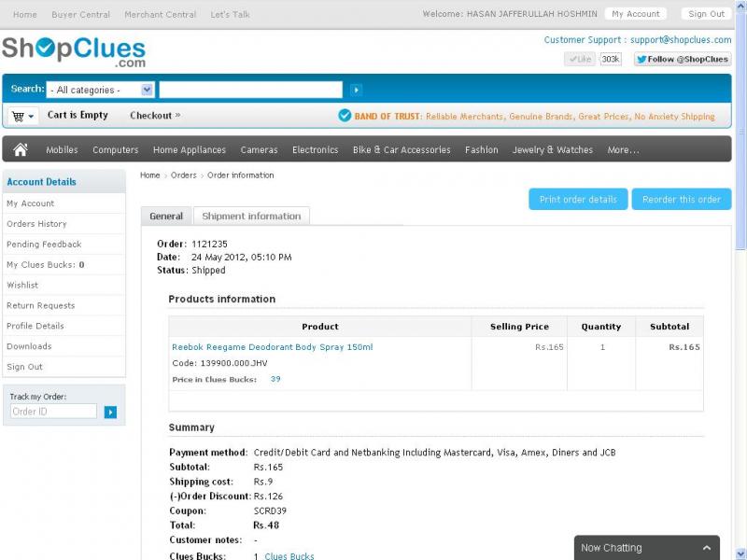Image resolution: width=747 pixels, height=560 pixels.
Task: Open Profile Details in sidebar
Action: [35, 326]
